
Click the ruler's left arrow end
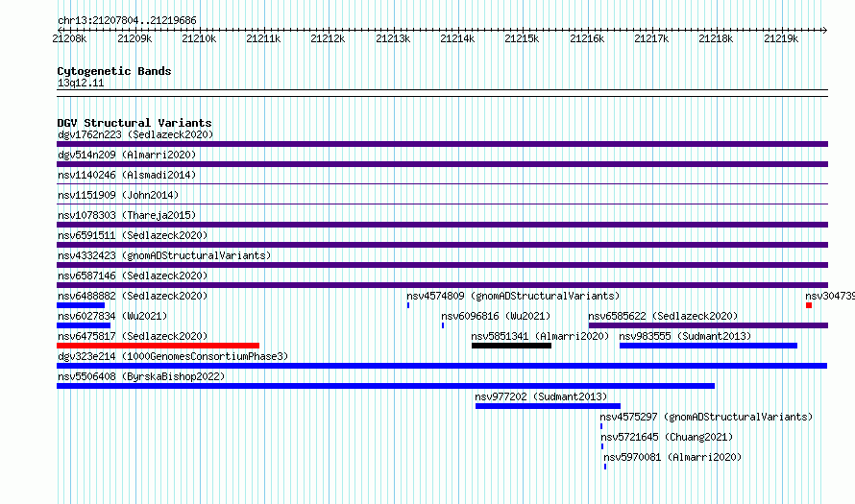coord(60,30)
